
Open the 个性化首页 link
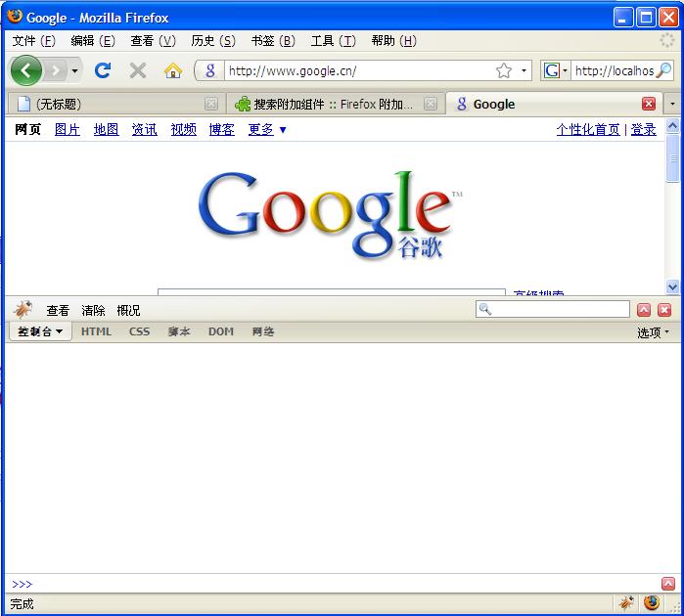point(587,129)
